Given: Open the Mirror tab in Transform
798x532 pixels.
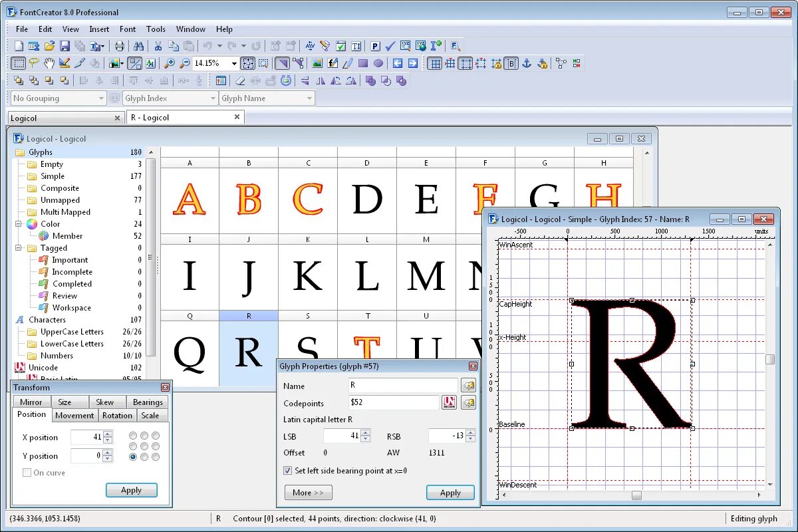Looking at the screenshot, I should tap(31, 402).
